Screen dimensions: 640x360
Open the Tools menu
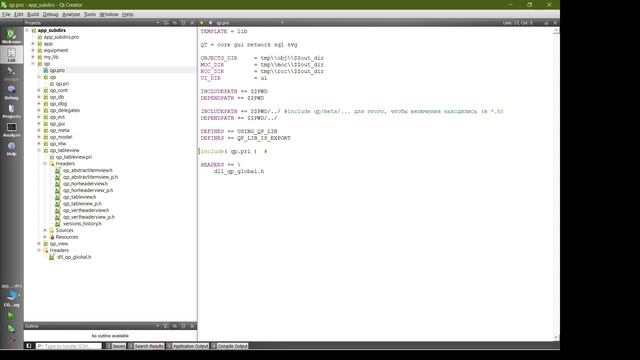tap(90, 14)
